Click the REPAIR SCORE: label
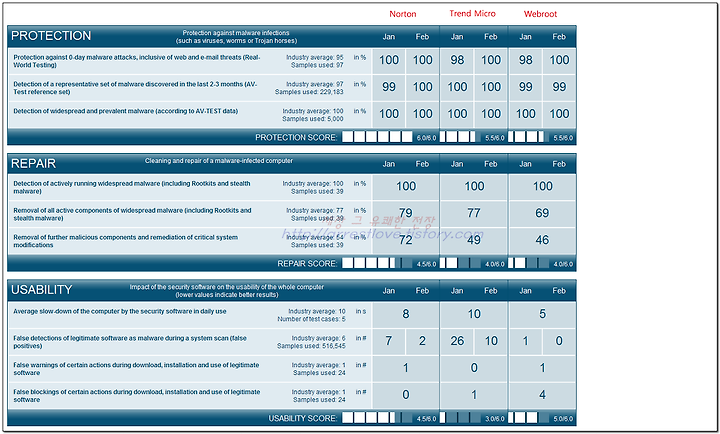The width and height of the screenshot is (720, 434). click(307, 264)
